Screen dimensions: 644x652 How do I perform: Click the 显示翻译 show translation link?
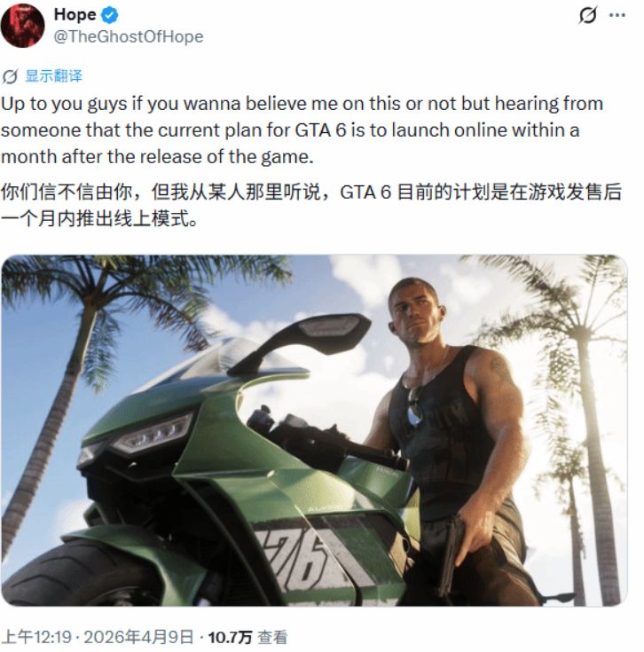coord(53,76)
